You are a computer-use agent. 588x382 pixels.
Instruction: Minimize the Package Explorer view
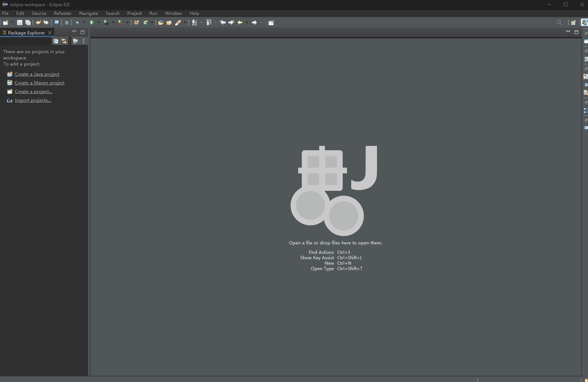[74, 32]
